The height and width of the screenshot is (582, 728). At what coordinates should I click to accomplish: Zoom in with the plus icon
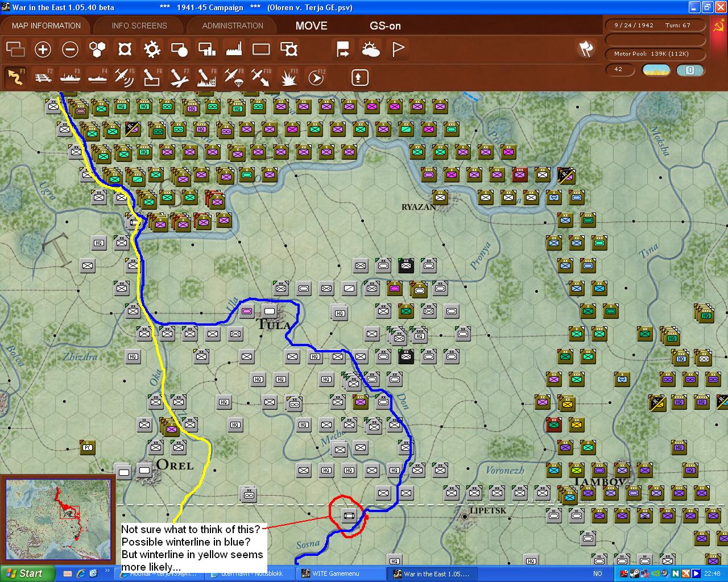(x=43, y=49)
